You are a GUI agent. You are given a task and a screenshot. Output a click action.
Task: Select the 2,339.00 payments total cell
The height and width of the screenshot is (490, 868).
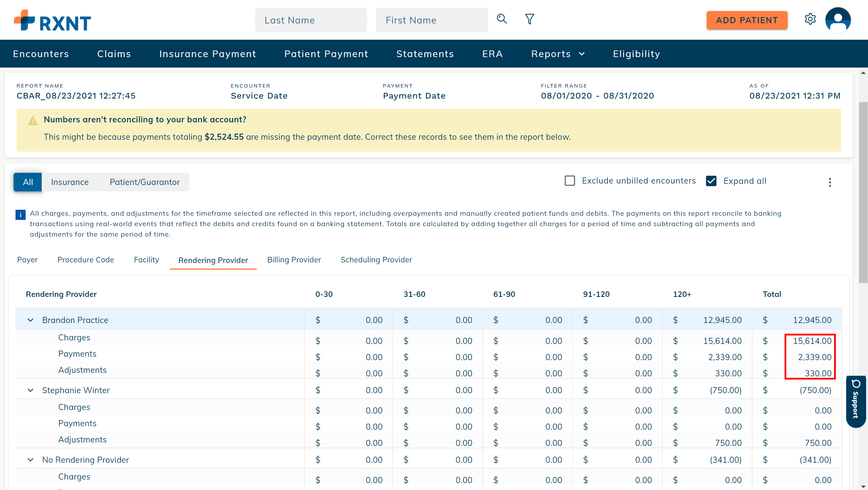pyautogui.click(x=814, y=357)
